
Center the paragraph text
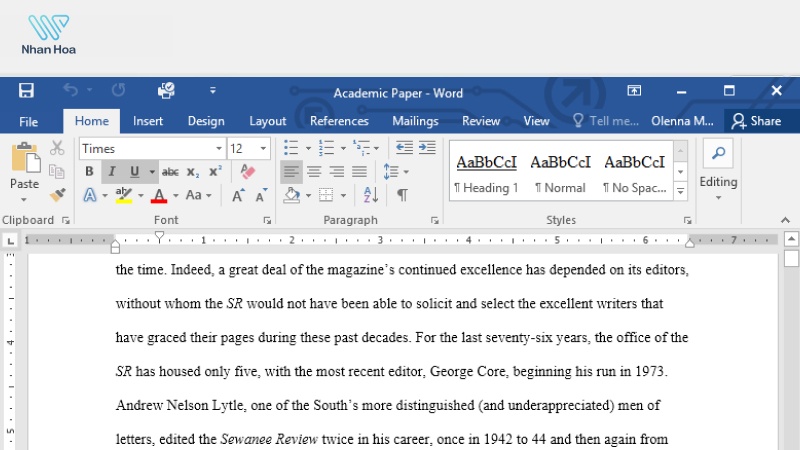(314, 172)
